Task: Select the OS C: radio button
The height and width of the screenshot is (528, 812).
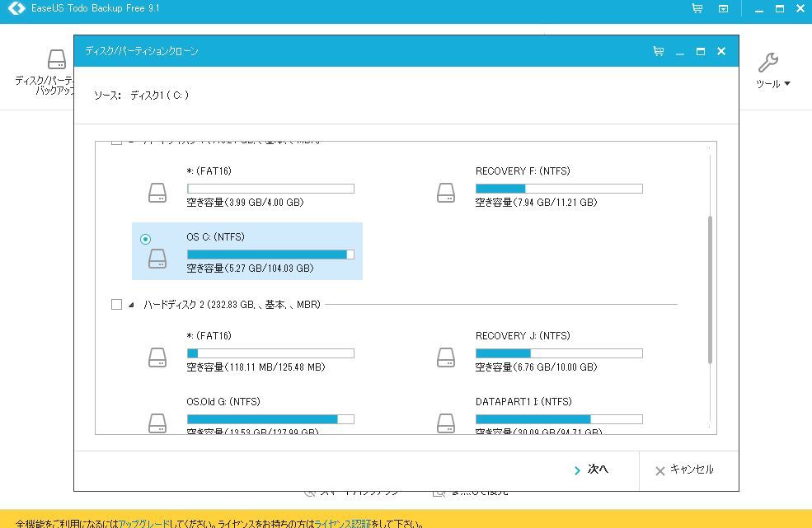Action: coord(146,239)
